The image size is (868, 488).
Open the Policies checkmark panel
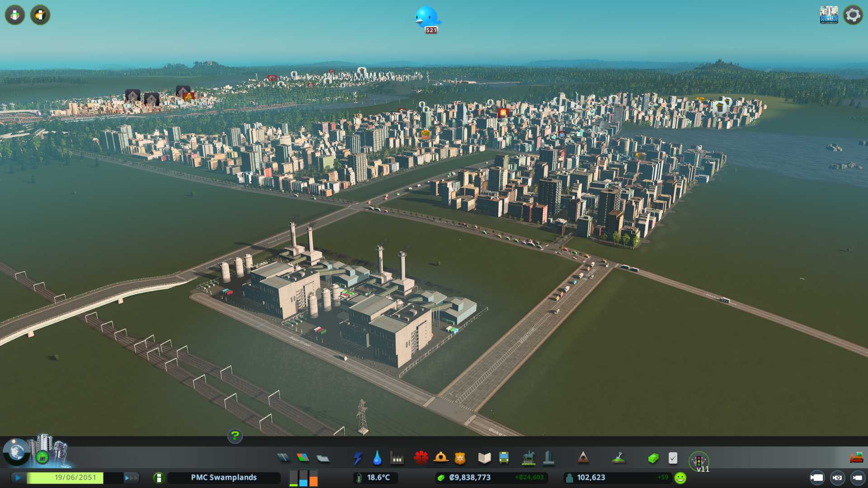point(673,458)
